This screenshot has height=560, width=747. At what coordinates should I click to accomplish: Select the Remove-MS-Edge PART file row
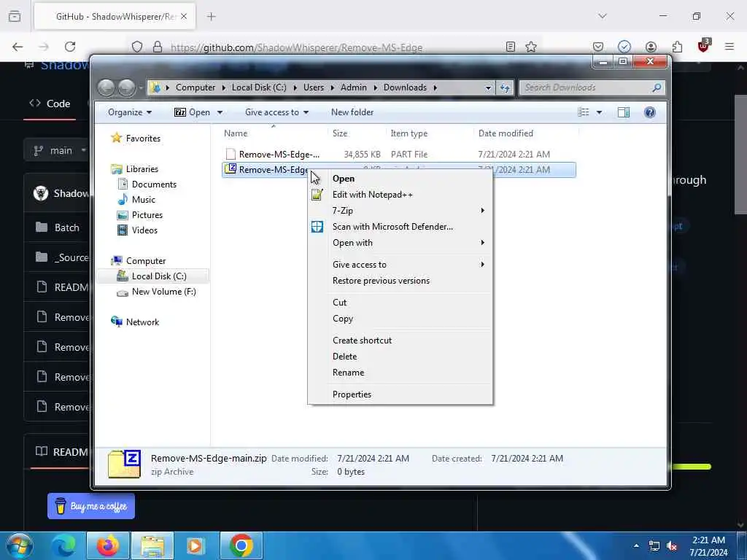coord(399,155)
